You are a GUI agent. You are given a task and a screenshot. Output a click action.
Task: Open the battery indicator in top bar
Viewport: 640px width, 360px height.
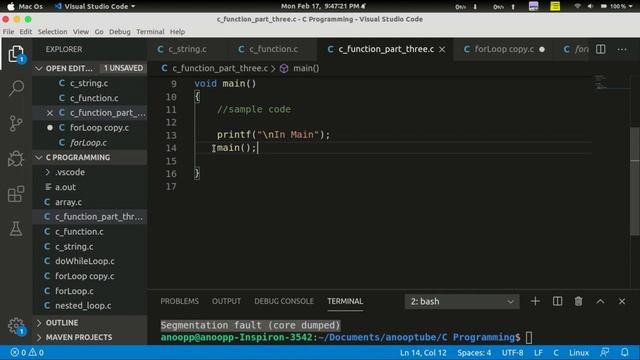click(604, 6)
